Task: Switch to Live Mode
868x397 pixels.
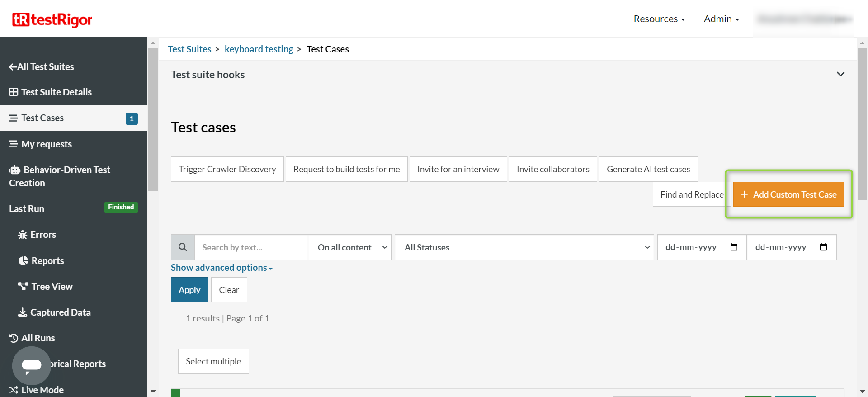Action: [x=36, y=390]
